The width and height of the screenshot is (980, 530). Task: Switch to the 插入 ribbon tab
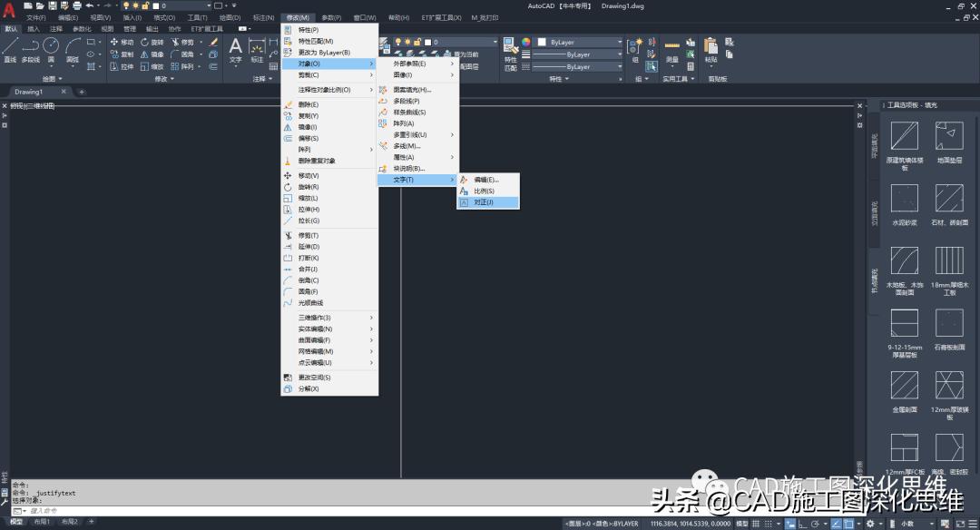pos(34,29)
